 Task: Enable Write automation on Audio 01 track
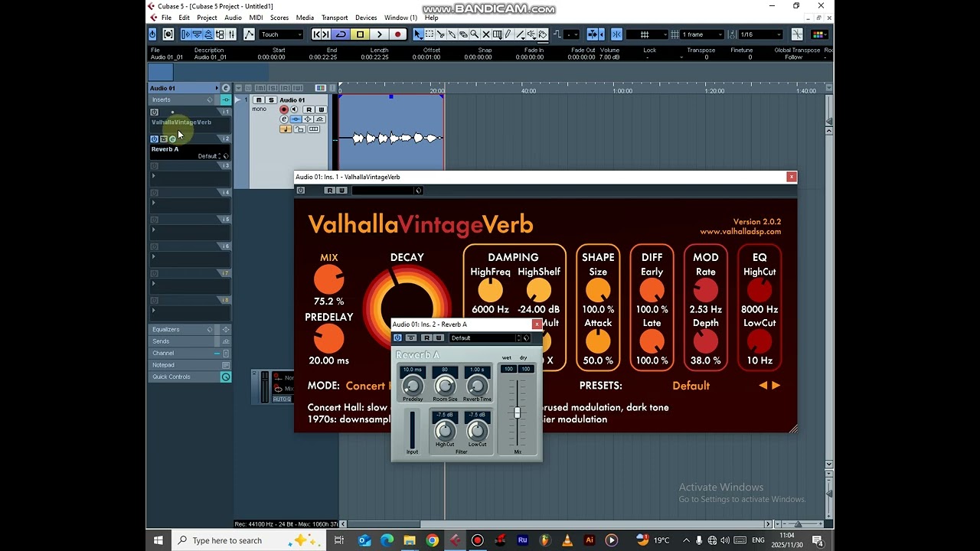click(x=321, y=109)
